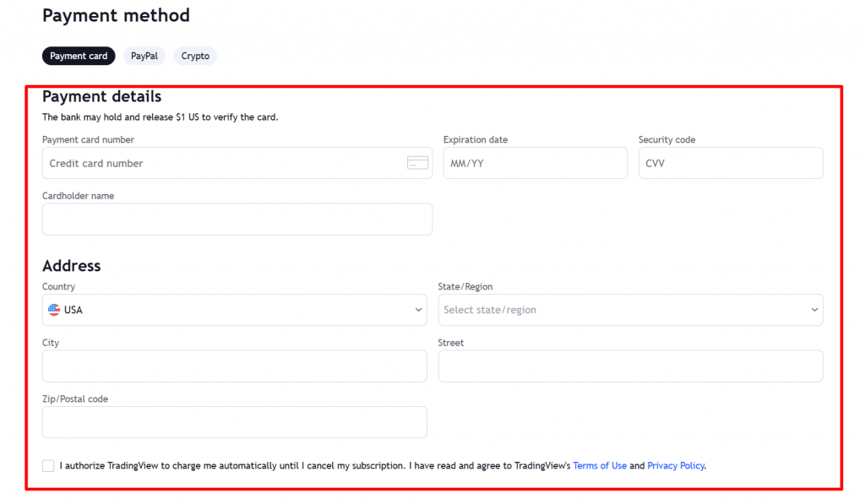Focus the Expiration date MM/YY field

tap(535, 163)
